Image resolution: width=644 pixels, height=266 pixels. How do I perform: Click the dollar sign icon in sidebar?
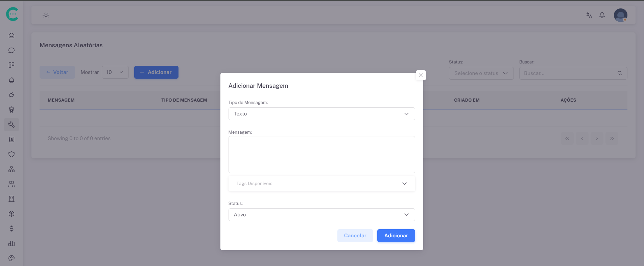click(x=11, y=229)
